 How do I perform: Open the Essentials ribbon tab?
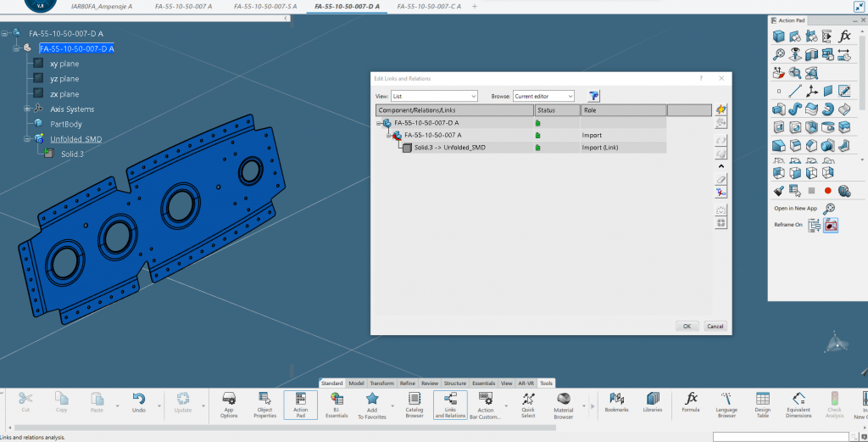(x=483, y=383)
